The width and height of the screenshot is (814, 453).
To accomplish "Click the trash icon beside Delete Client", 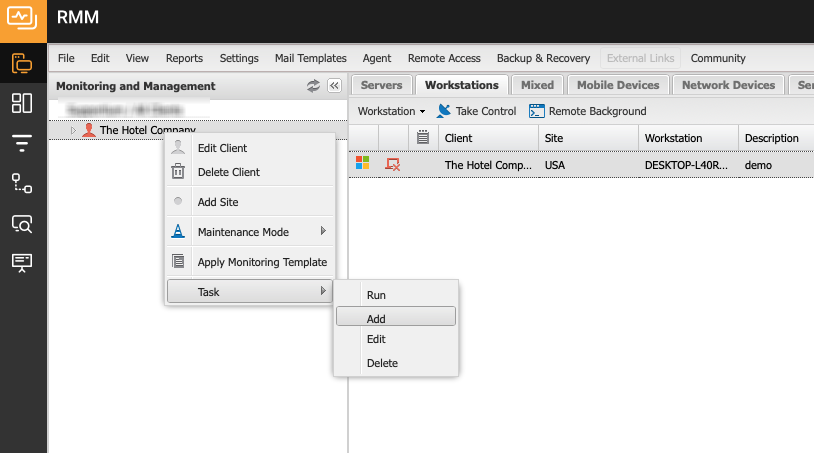I will pyautogui.click(x=178, y=171).
